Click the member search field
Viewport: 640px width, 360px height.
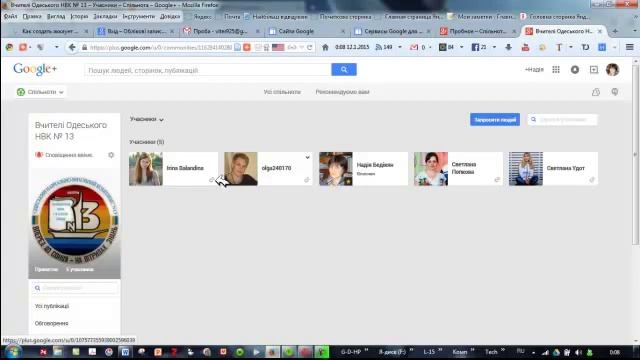tap(562, 120)
